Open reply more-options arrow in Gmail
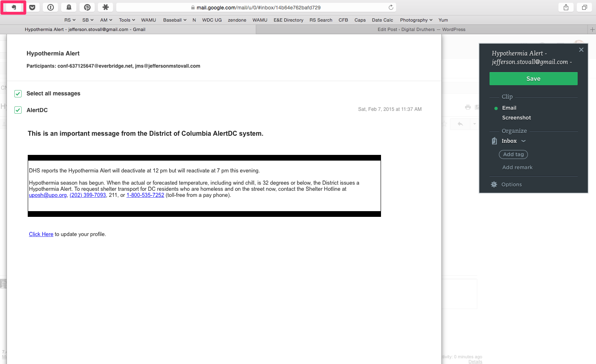 click(474, 124)
